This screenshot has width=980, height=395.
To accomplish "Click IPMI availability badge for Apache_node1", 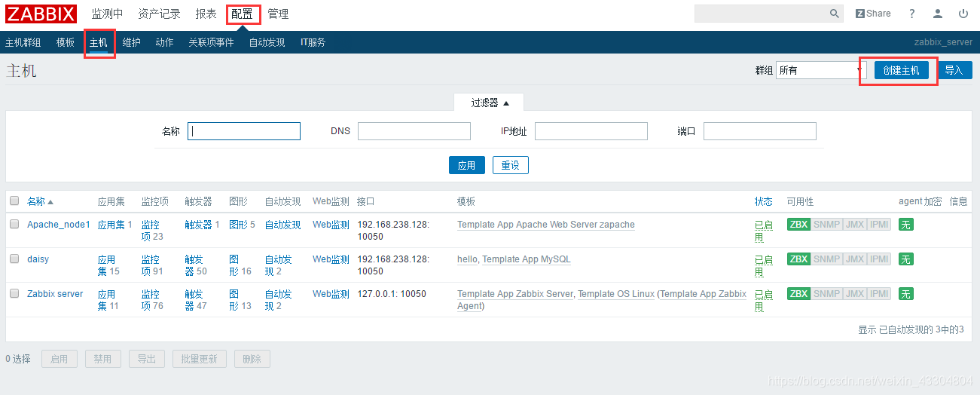I will tap(879, 225).
